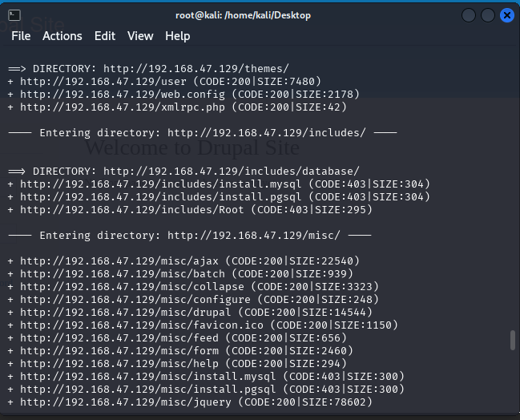Screen dimensions: 520x420
Task: Click the includes/database directory URL
Action: click(x=231, y=171)
